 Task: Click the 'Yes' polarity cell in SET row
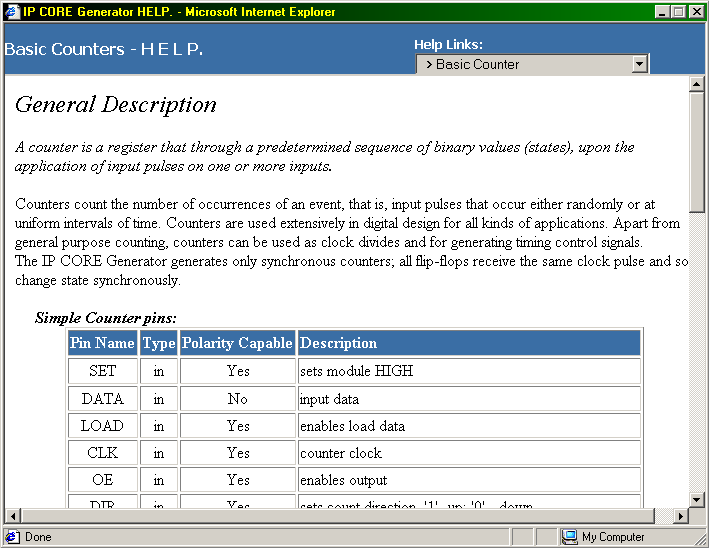pyautogui.click(x=238, y=371)
